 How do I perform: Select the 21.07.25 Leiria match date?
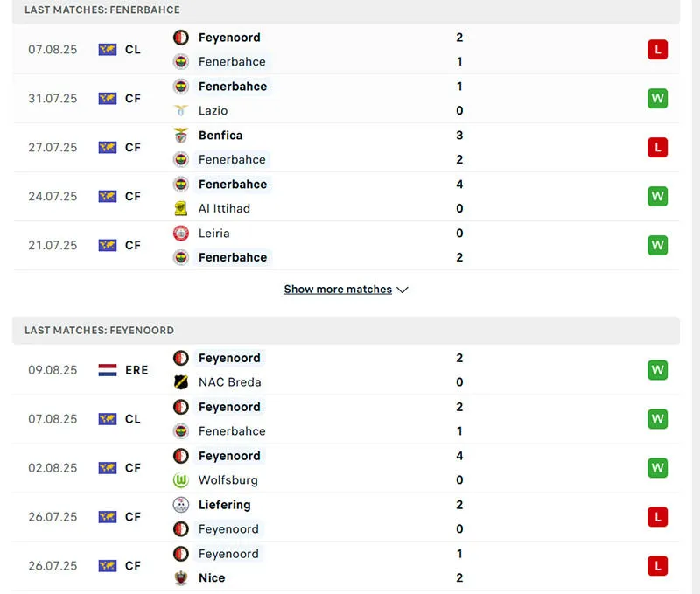coord(52,246)
